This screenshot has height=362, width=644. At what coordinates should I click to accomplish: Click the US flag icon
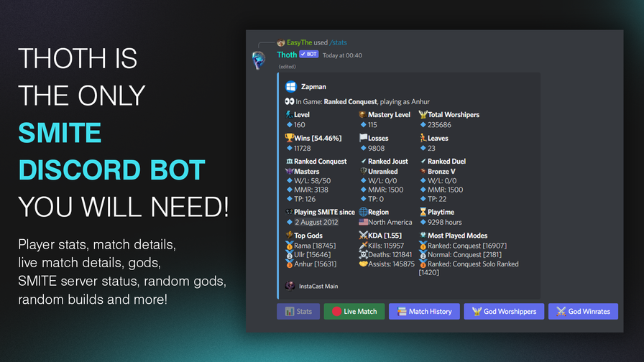(x=363, y=222)
